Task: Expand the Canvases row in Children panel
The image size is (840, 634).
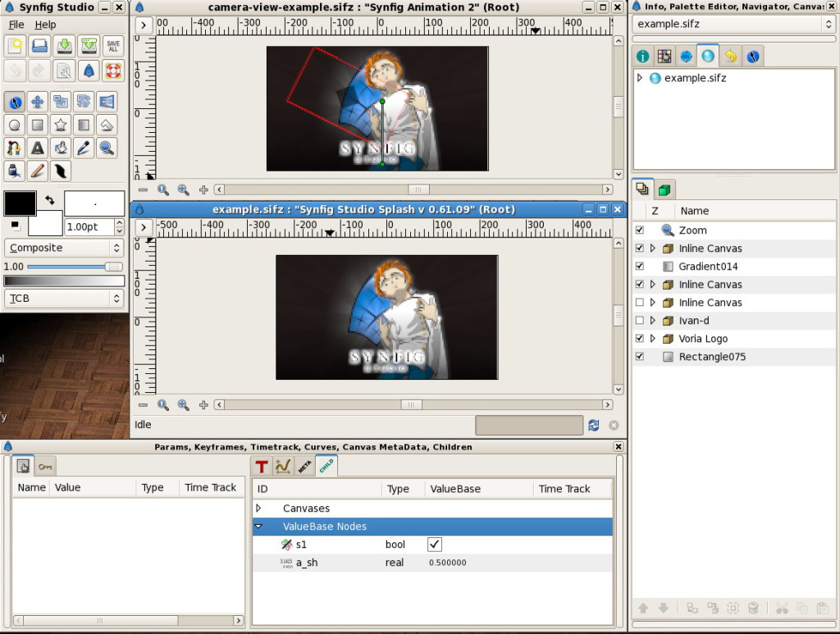Action: [x=258, y=509]
